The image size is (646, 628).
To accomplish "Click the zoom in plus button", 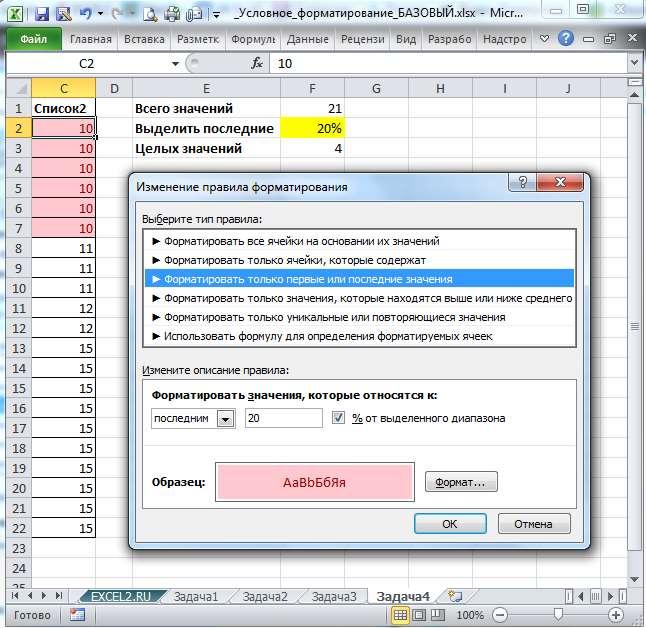I will [x=616, y=615].
